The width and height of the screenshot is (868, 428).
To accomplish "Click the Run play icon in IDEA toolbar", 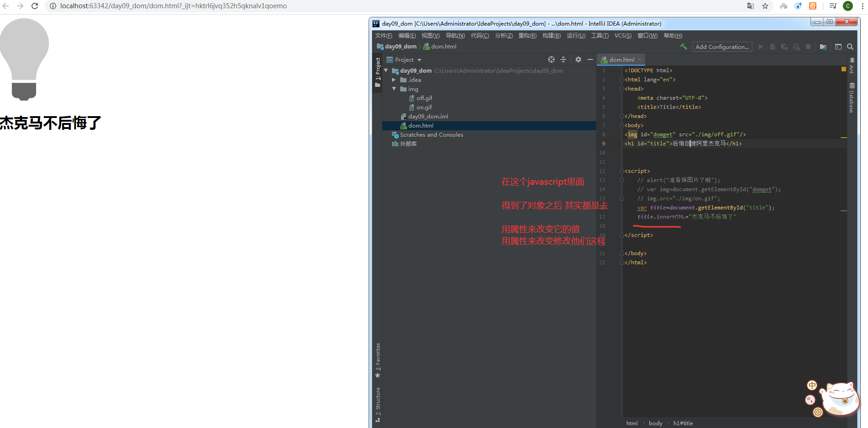I will [x=761, y=47].
